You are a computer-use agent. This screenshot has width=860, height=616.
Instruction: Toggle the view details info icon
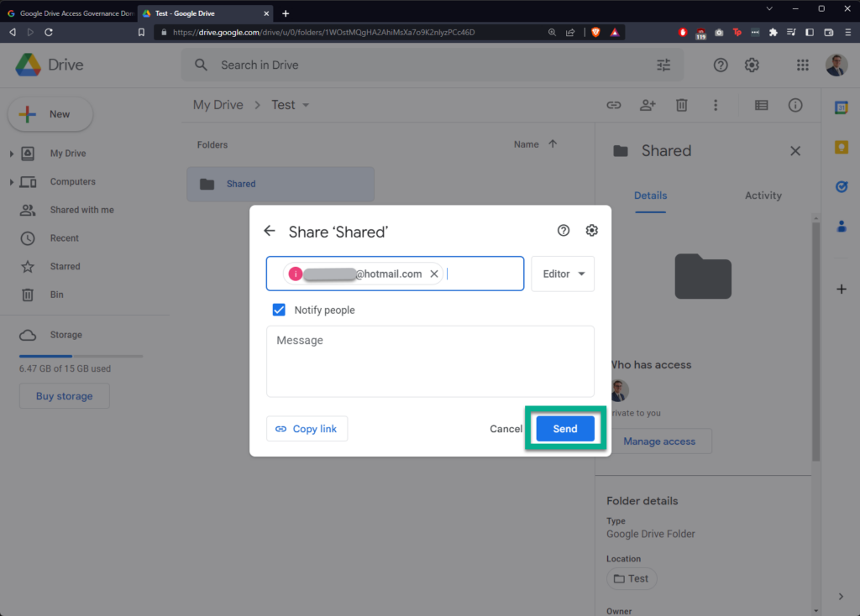point(795,105)
